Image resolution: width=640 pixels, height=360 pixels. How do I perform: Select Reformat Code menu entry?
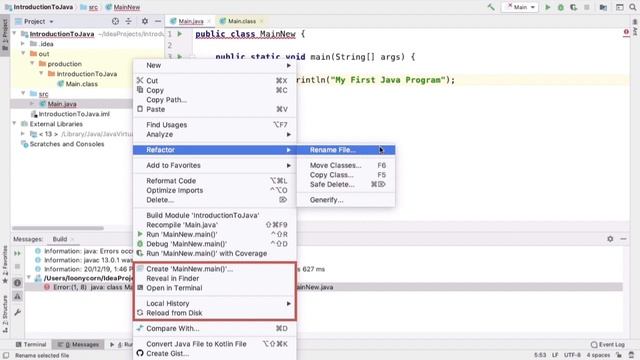(215, 181)
